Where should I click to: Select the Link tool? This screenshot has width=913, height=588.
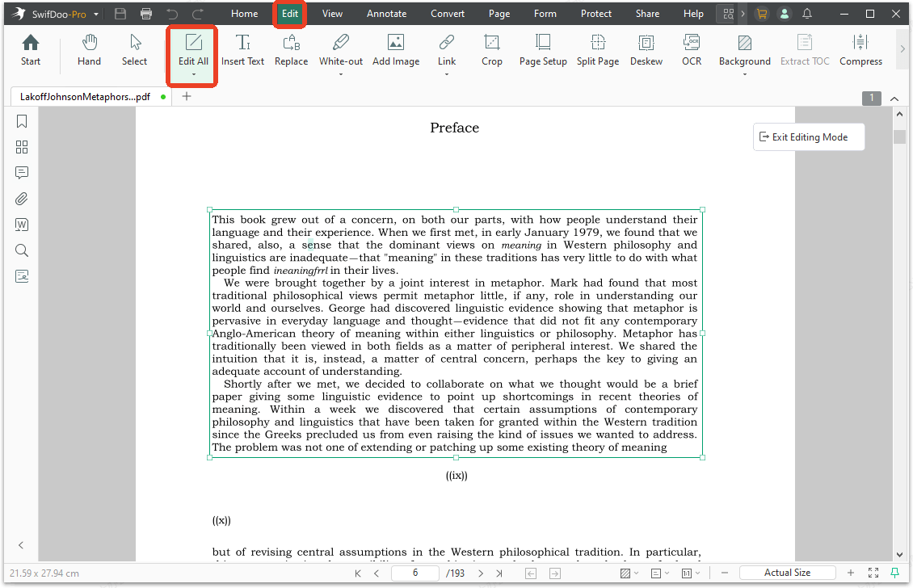[x=447, y=50]
